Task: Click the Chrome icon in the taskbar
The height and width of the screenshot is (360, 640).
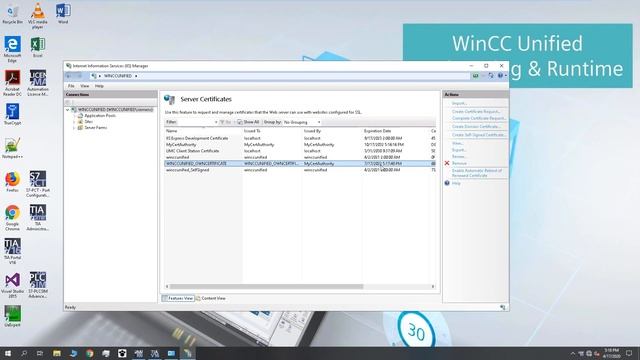Action: click(x=89, y=353)
